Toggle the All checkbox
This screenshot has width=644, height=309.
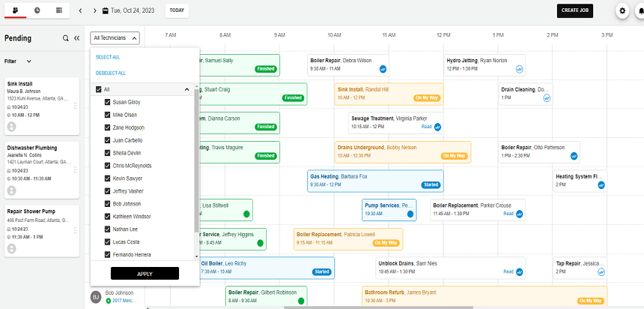point(98,89)
